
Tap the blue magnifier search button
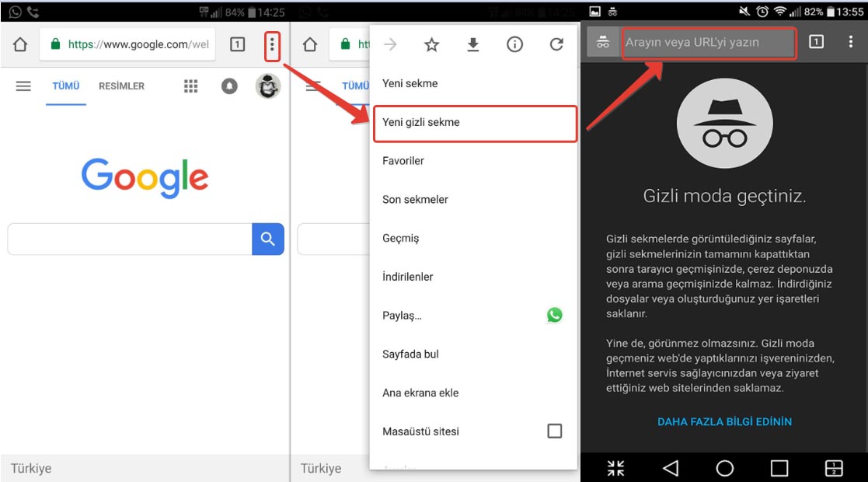(268, 239)
